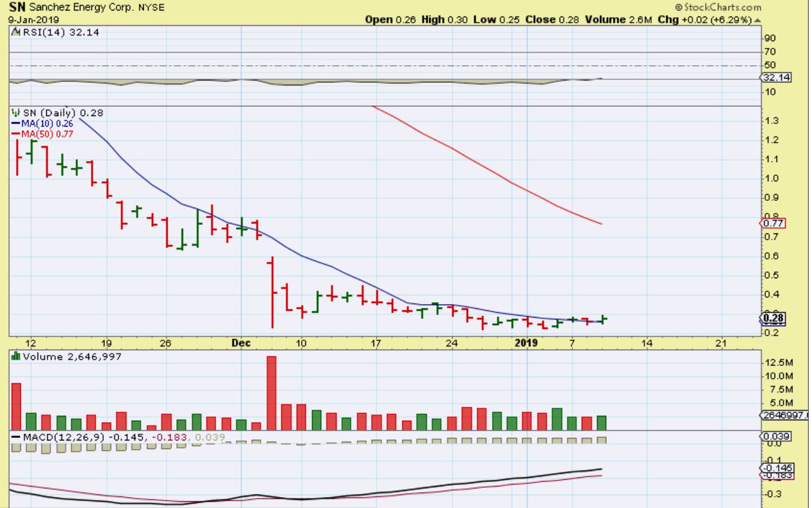The image size is (812, 508).
Task: Click the 14 date label on the date axis
Action: [647, 343]
